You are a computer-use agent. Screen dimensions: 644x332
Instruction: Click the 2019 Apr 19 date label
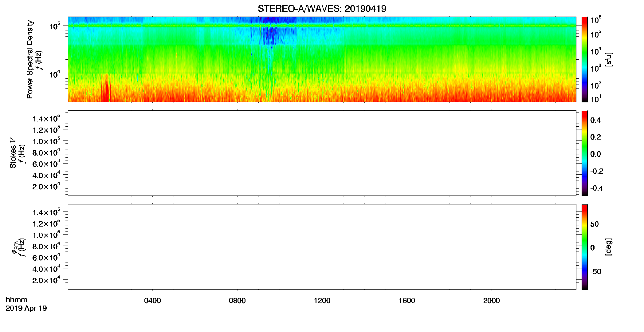[26, 308]
